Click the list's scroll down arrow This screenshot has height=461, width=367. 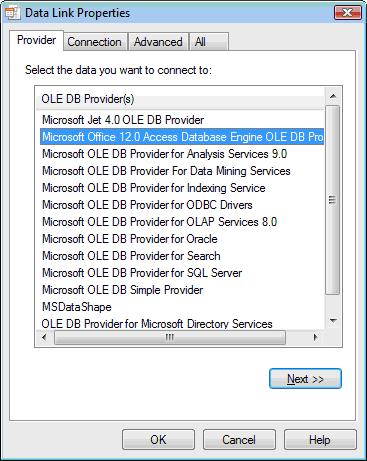[332, 321]
